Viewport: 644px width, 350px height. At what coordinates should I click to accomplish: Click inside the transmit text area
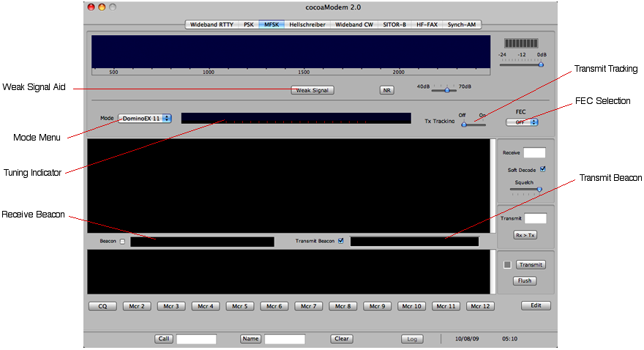pyautogui.click(x=288, y=272)
